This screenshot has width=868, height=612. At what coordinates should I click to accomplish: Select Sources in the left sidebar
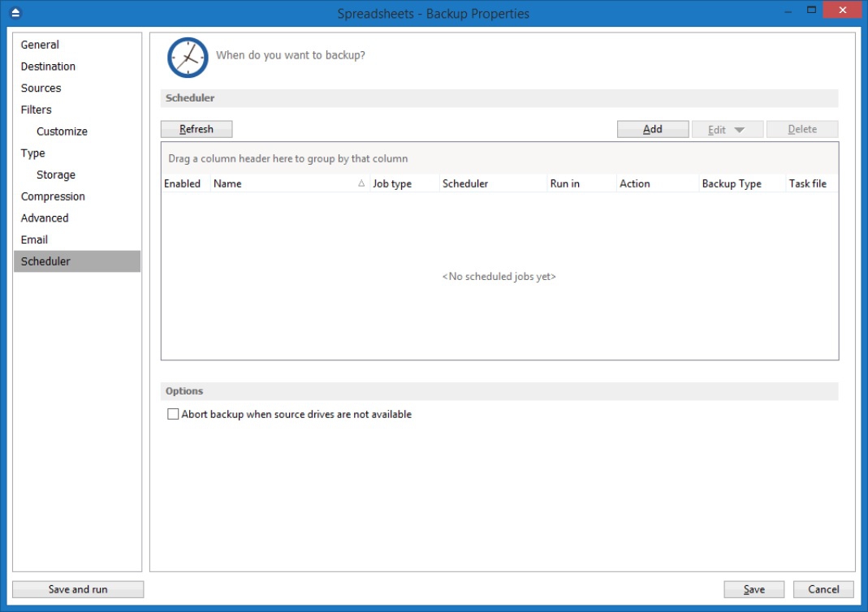pyautogui.click(x=41, y=88)
